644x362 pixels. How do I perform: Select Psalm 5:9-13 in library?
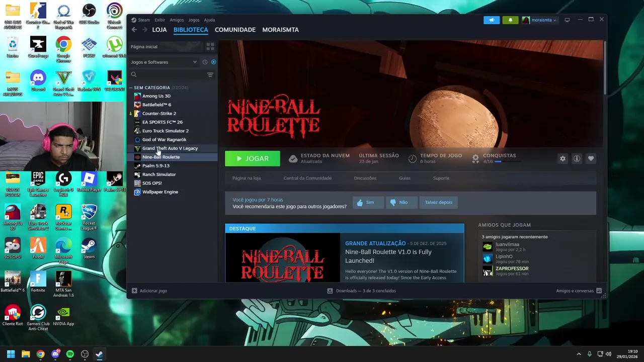173,166
